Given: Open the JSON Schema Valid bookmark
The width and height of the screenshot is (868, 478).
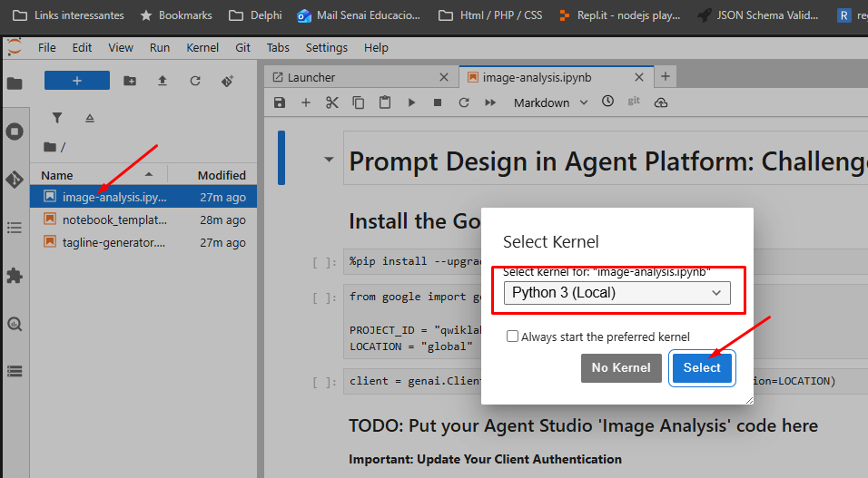Looking at the screenshot, I should pos(758,15).
